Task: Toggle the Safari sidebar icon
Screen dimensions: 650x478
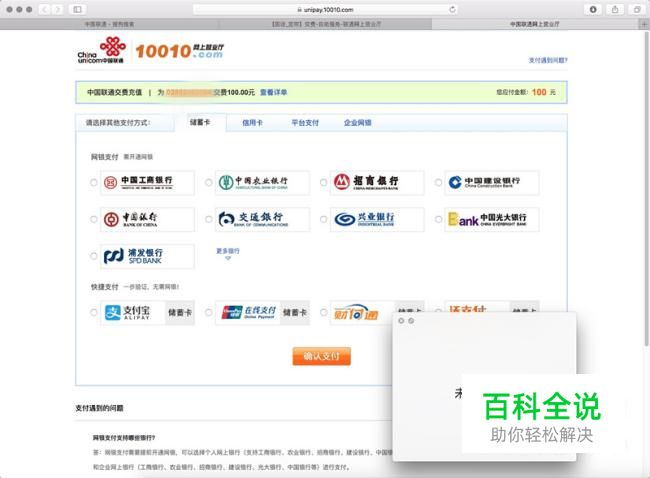Action: point(78,9)
